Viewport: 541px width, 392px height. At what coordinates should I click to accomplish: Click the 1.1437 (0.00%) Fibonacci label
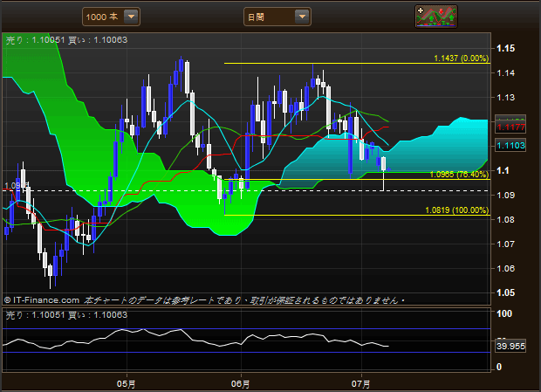pos(462,58)
